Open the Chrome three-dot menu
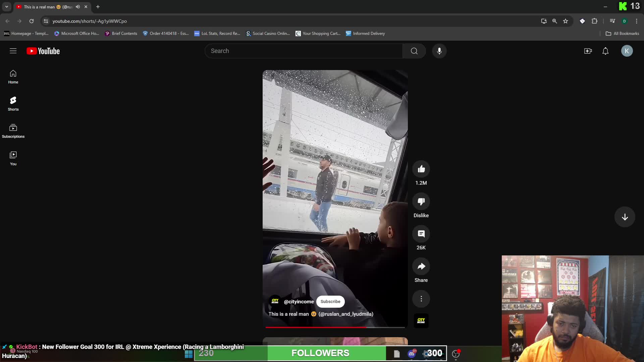Viewport: 644px width, 362px height. (x=637, y=21)
